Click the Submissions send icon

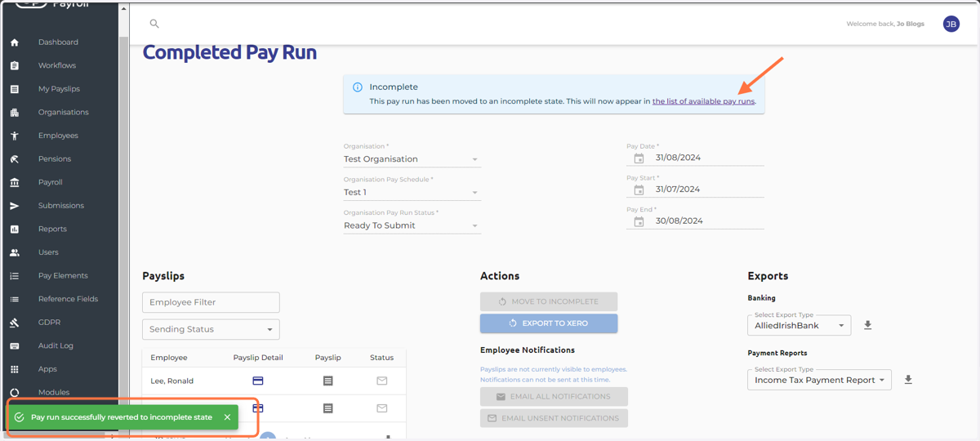[15, 206]
